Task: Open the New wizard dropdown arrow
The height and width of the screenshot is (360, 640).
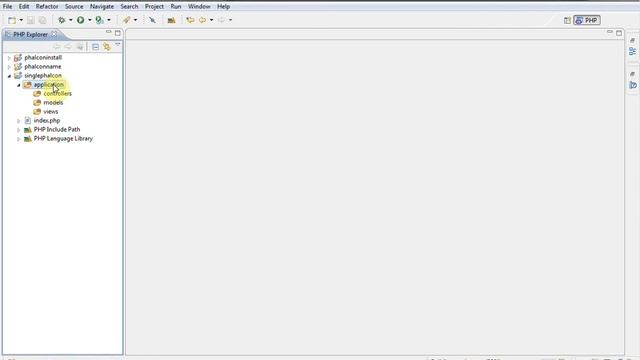Action: (x=21, y=20)
